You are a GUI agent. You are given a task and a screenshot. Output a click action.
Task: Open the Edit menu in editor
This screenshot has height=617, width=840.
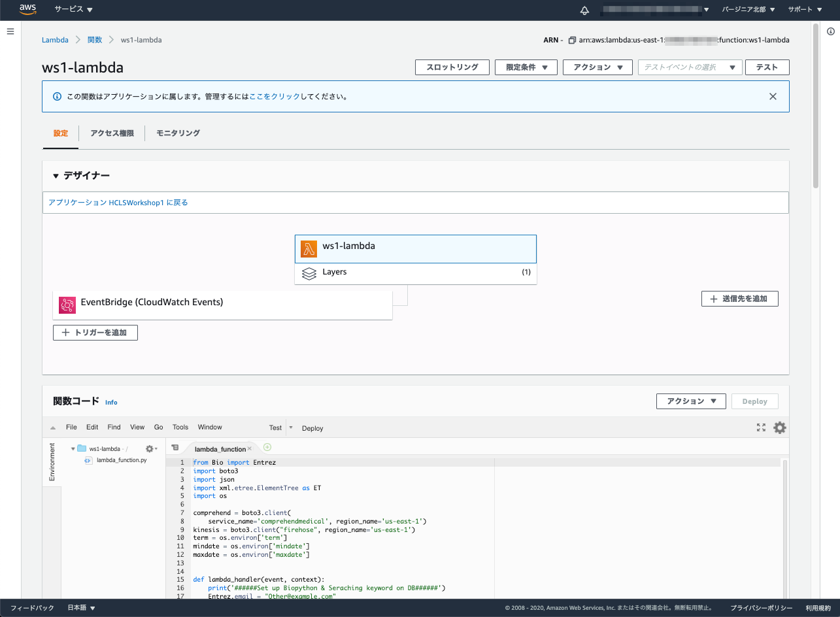click(92, 427)
